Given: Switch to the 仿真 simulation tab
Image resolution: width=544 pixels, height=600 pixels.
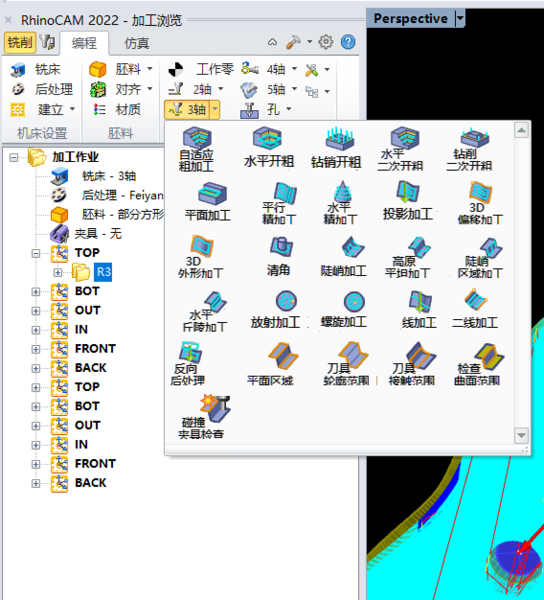Looking at the screenshot, I should [x=137, y=43].
